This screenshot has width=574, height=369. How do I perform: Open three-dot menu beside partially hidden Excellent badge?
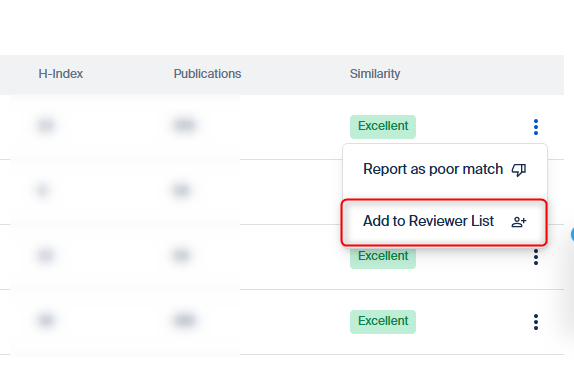coord(536,257)
